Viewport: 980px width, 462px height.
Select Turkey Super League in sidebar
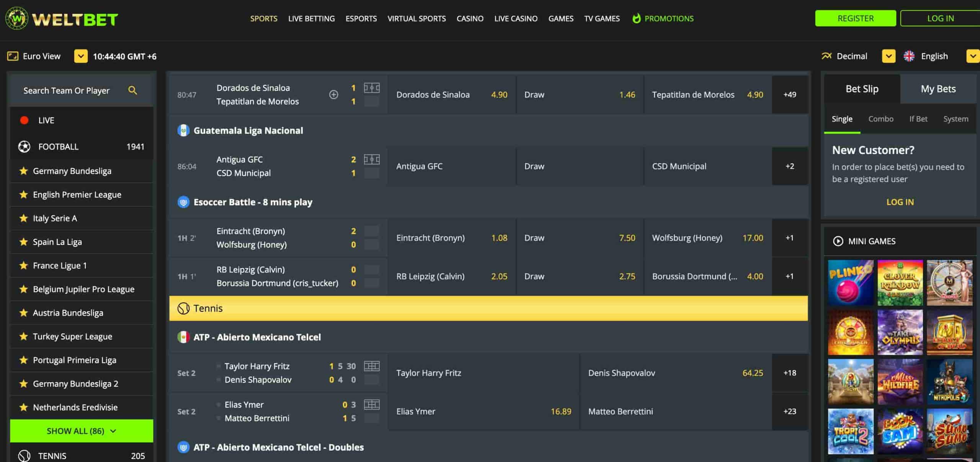pyautogui.click(x=82, y=336)
